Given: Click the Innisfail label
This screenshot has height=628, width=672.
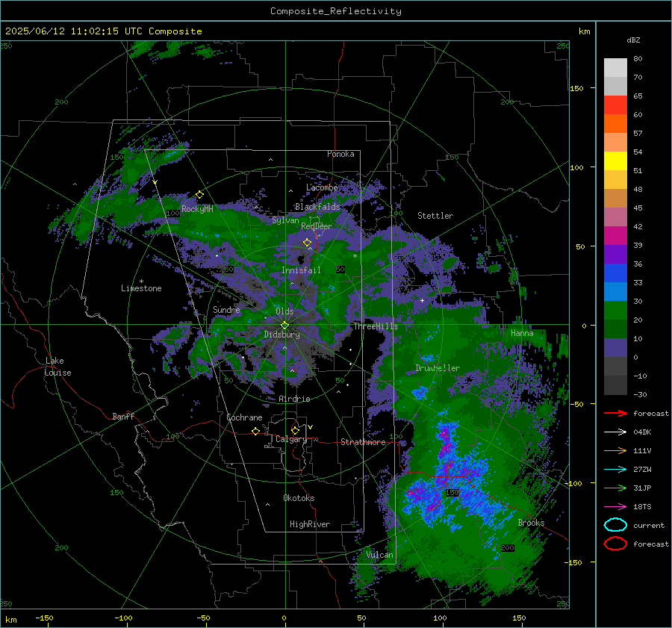Looking at the screenshot, I should coord(301,270).
